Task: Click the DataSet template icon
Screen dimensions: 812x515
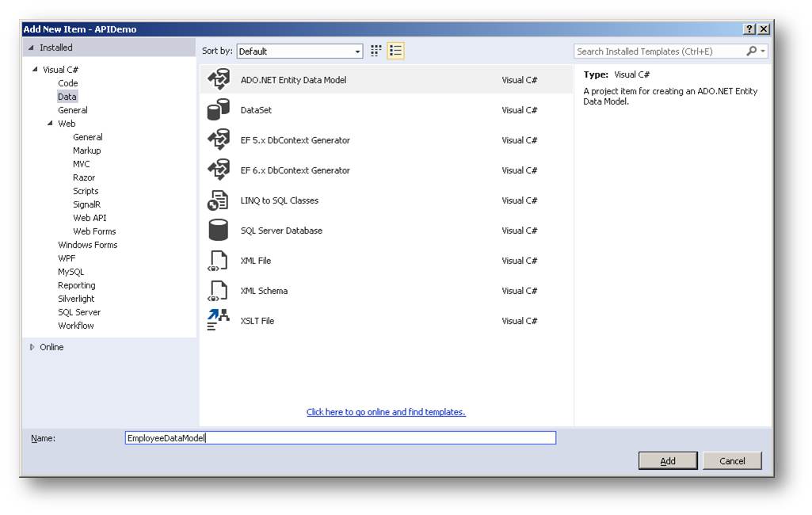Action: pos(219,110)
